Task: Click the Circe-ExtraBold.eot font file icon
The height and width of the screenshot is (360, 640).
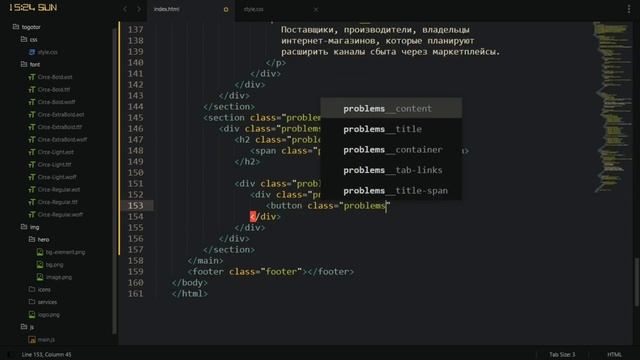Action: tap(32, 115)
